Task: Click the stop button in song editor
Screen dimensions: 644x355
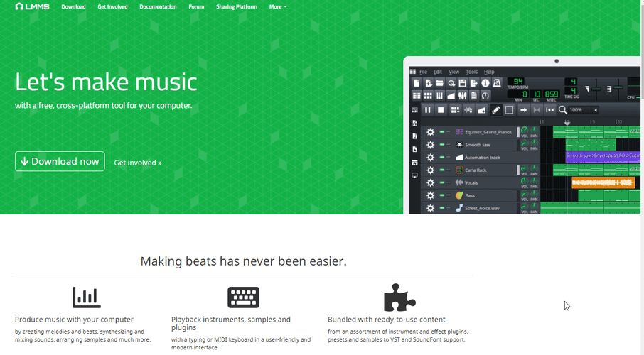Action: pos(441,109)
